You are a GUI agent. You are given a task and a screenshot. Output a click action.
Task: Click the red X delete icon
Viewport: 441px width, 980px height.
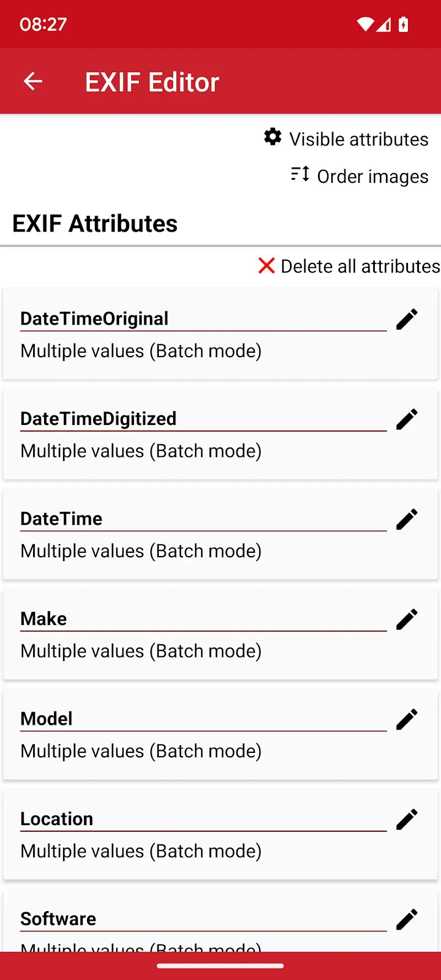coord(266,266)
